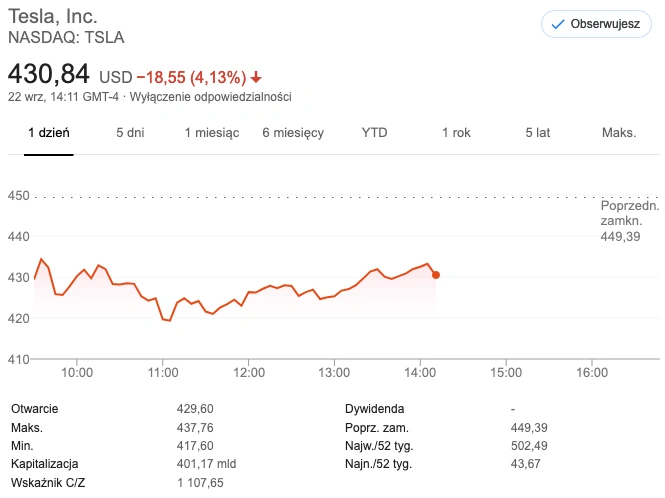
Task: Click the Tesla, Inc. company title
Action: click(x=53, y=17)
